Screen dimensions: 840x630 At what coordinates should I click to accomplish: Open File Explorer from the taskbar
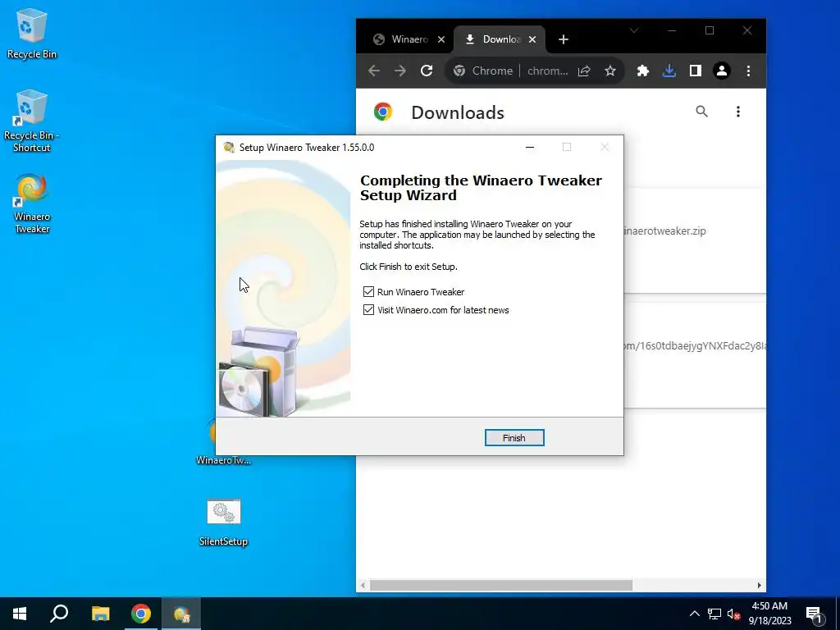click(100, 614)
